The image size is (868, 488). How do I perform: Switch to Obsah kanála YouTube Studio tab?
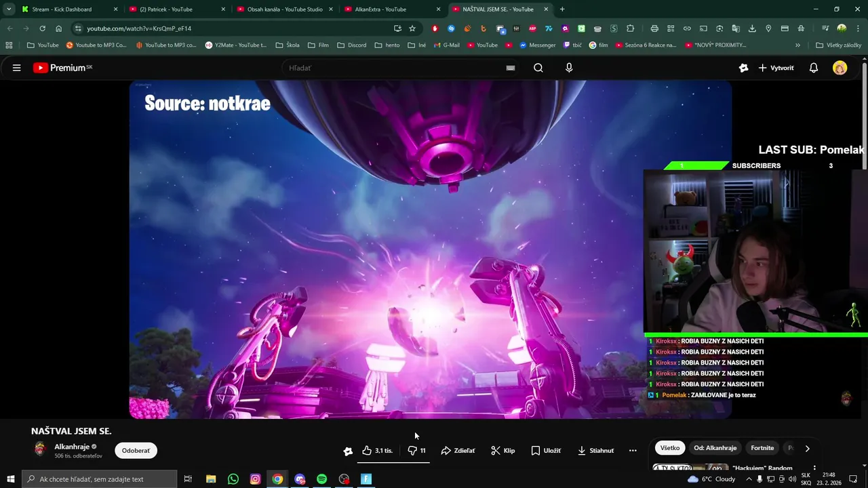(284, 9)
